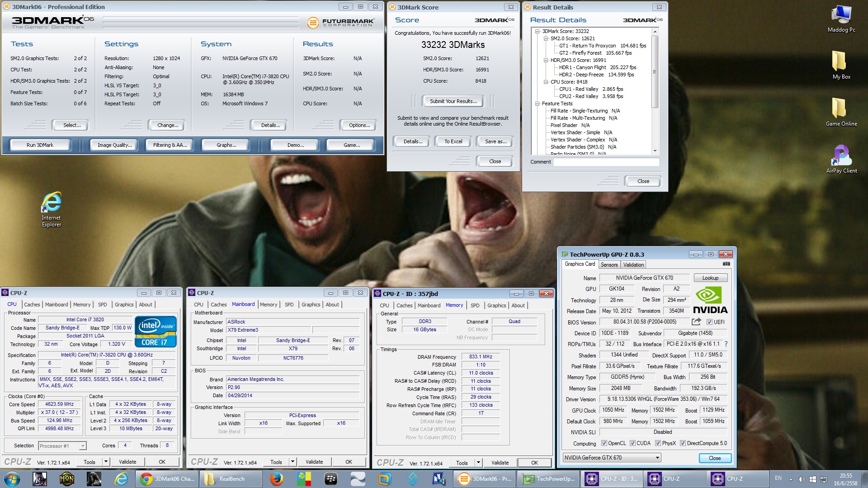Click the BIOS export share icon

click(696, 322)
